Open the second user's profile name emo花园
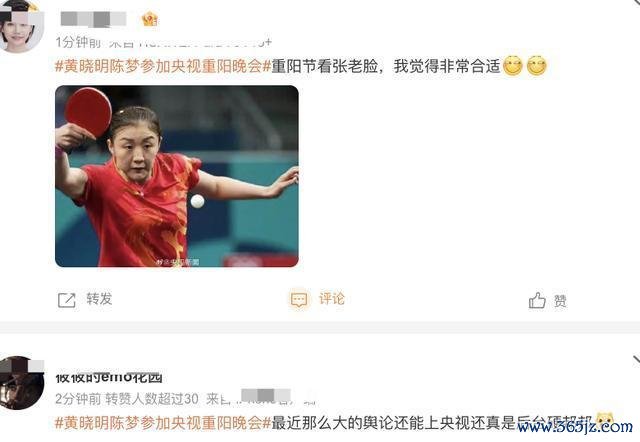Viewport: 640px width, 442px height. tap(109, 378)
